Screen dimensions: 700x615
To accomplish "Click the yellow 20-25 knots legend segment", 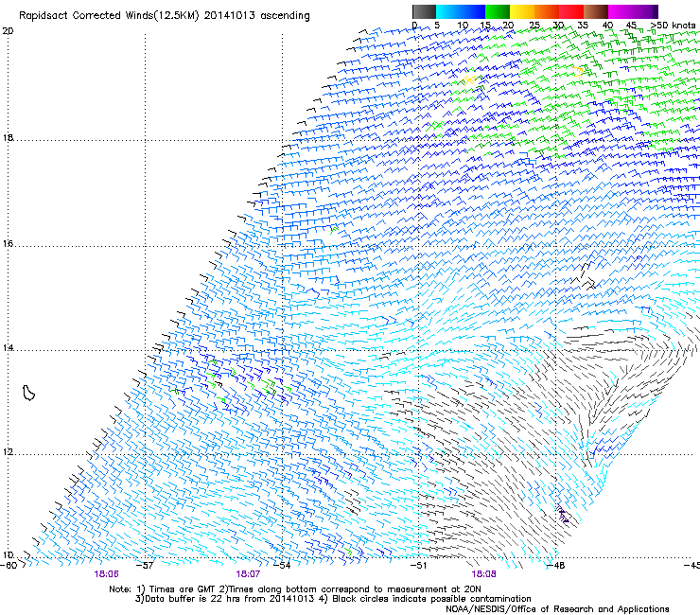I will point(522,11).
